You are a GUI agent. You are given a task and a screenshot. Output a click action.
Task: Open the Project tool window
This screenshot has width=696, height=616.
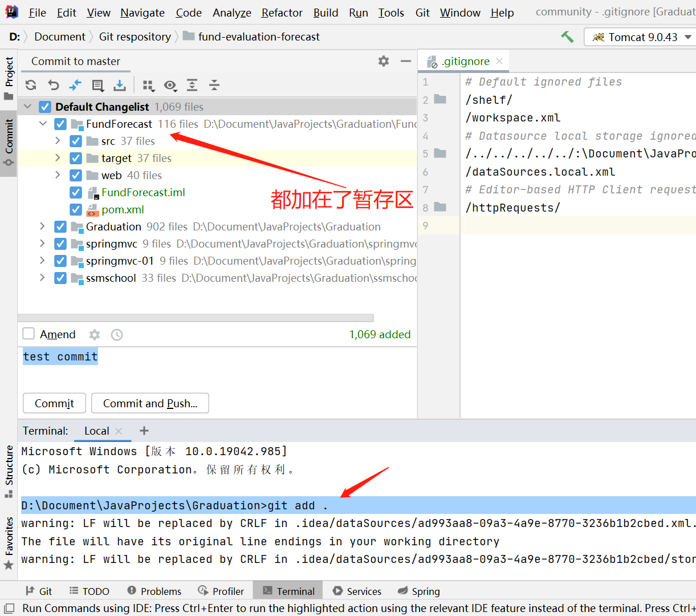coord(9,78)
